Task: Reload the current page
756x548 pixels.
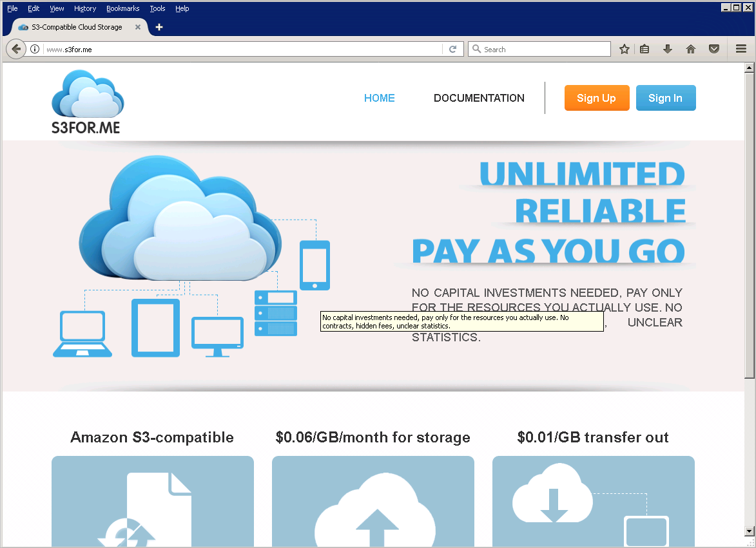Action: coord(452,49)
